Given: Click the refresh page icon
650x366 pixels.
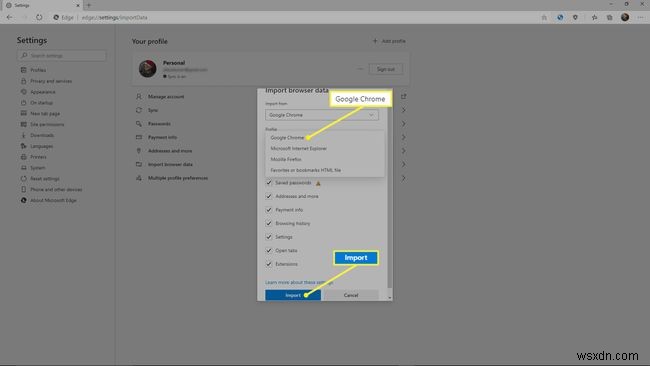Looking at the screenshot, I should pos(39,17).
